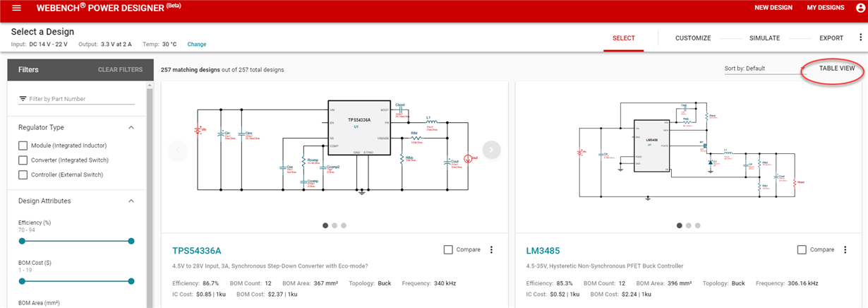This screenshot has height=308, width=868.
Task: Tick the Compare checkbox for TPS54336A
Action: click(448, 249)
